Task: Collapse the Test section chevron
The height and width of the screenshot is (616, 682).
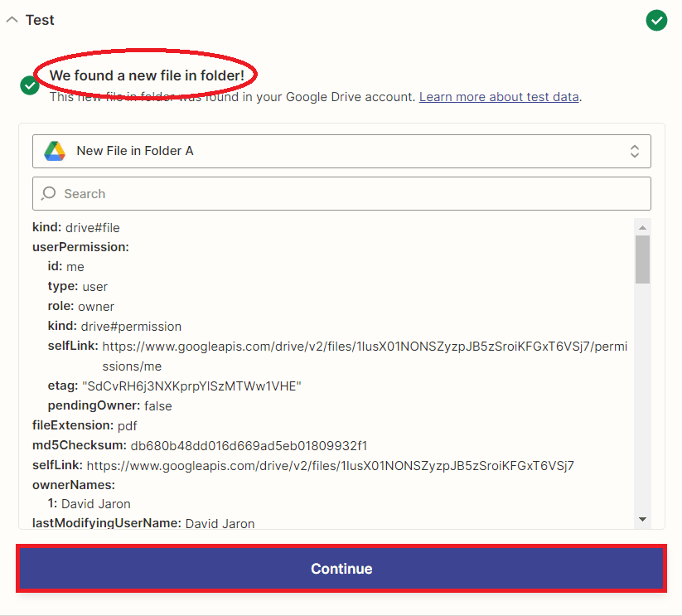Action: tap(12, 20)
